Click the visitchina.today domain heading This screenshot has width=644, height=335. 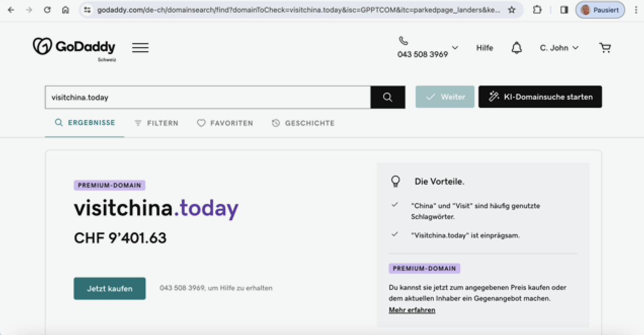[156, 208]
